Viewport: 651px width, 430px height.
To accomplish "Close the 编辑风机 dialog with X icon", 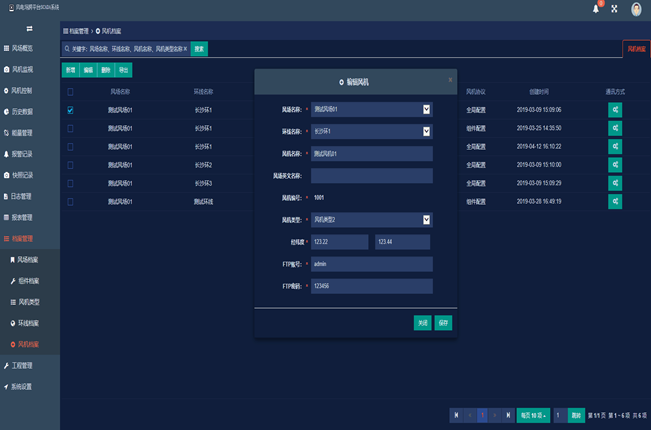I will click(x=449, y=79).
